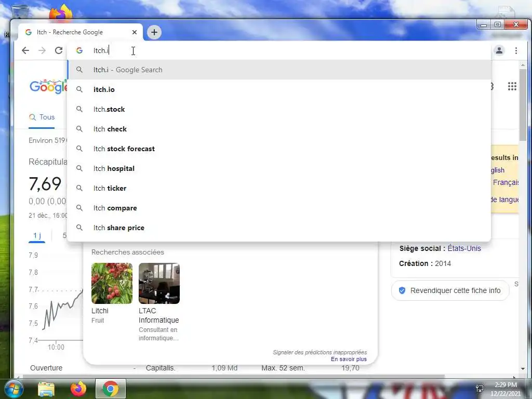Viewport: 532px width, 399px height.
Task: Open the Google apps grid icon
Action: pyautogui.click(x=512, y=87)
